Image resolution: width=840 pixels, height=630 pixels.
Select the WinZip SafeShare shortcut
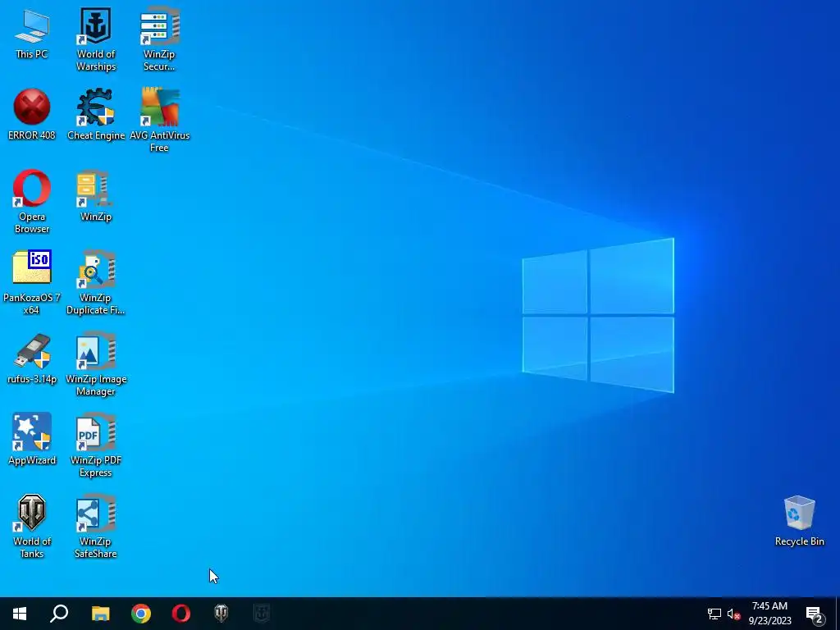[x=96, y=526]
